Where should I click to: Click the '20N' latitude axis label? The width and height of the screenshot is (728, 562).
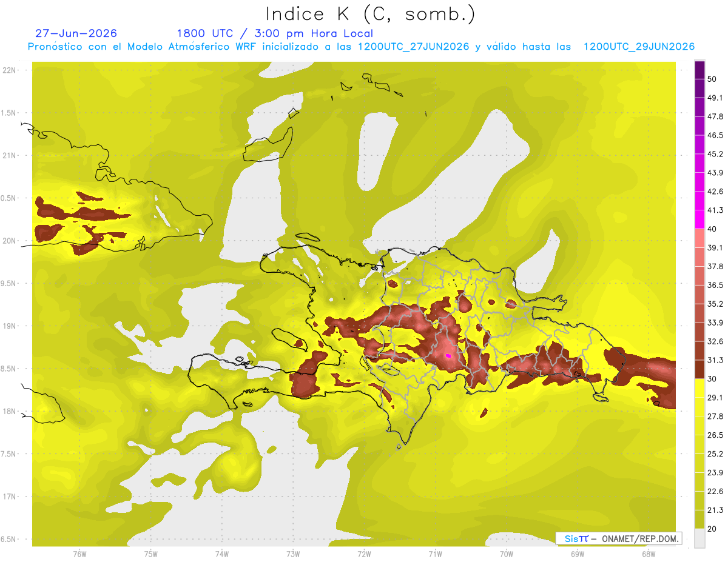tap(8, 241)
